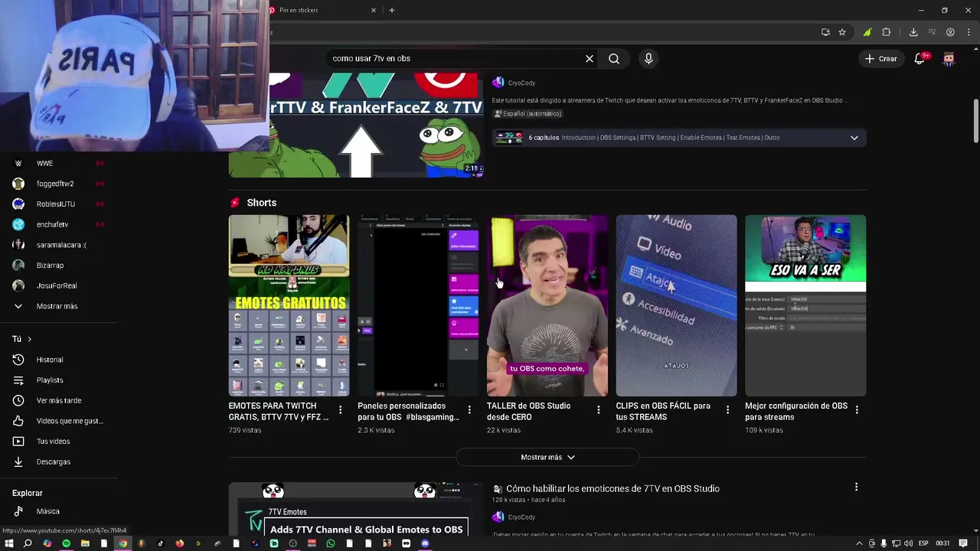Viewport: 980px width, 551px height.
Task: Open Chrome three-dot menu
Action: [x=969, y=32]
